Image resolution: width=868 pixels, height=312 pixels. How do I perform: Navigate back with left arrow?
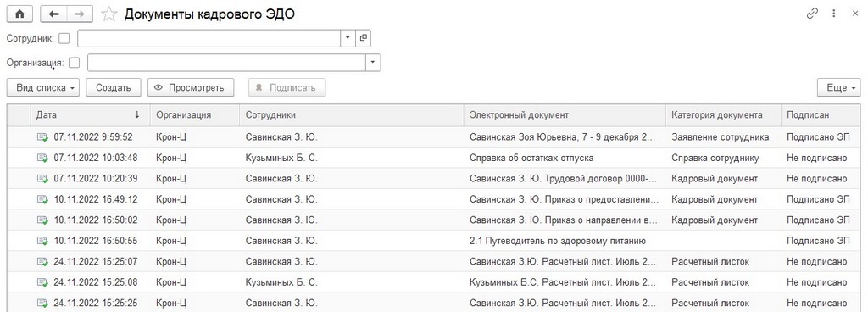(53, 14)
